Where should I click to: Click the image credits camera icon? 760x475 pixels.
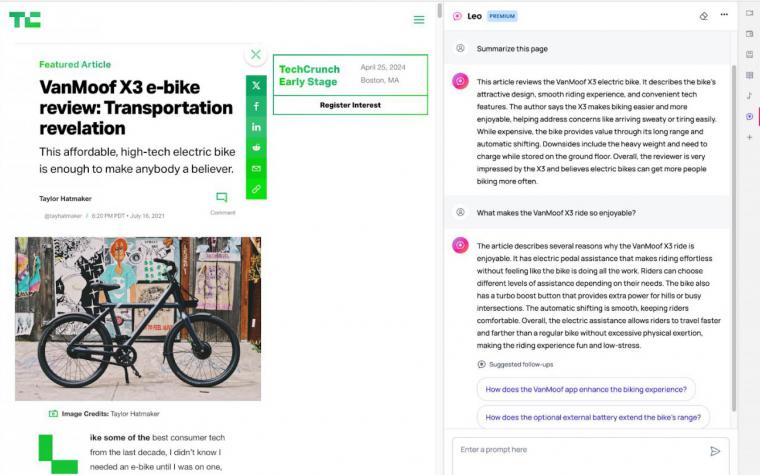click(53, 414)
